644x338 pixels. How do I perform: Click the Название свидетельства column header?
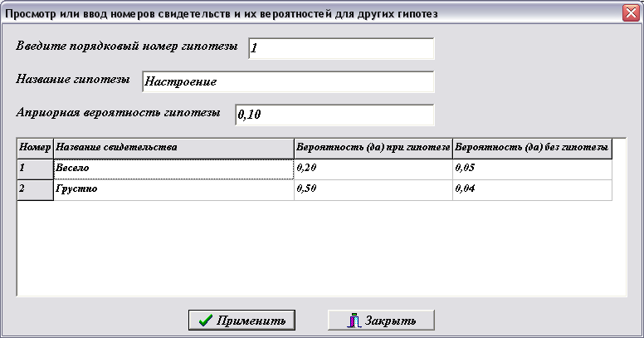click(173, 149)
